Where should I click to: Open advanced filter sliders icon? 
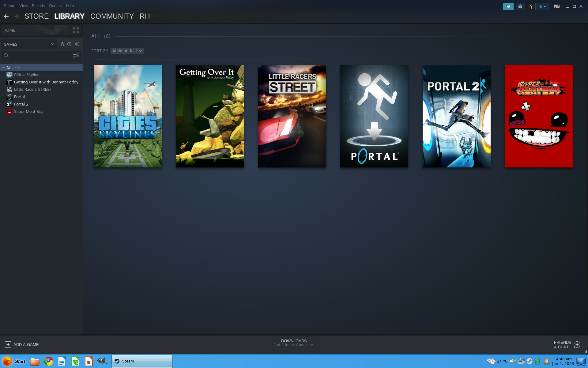tap(76, 56)
